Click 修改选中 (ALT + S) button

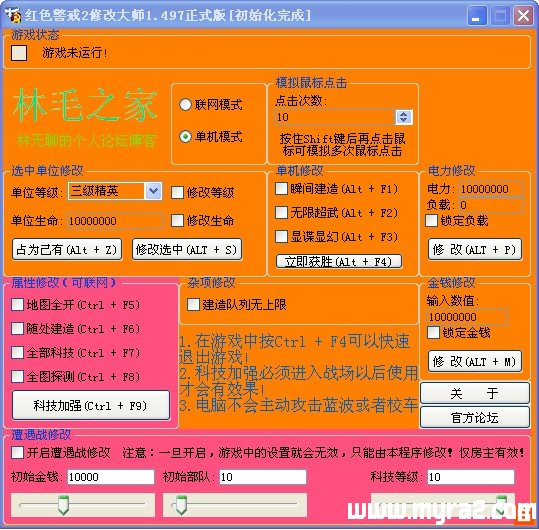pos(187,250)
